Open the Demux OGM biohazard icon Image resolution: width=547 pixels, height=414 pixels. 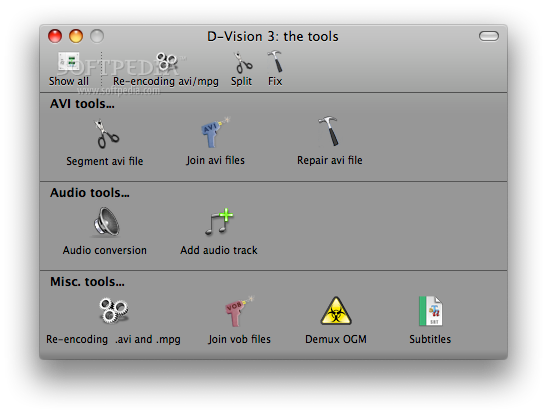(x=336, y=311)
